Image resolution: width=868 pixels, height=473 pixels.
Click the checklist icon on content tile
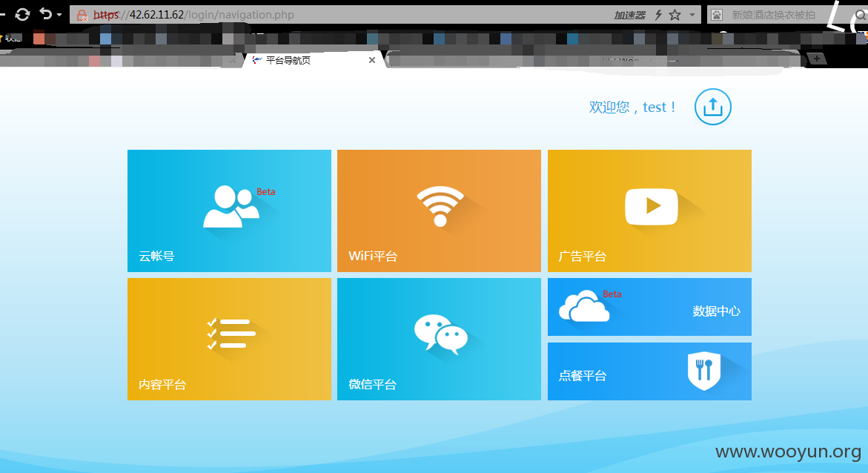click(x=231, y=334)
